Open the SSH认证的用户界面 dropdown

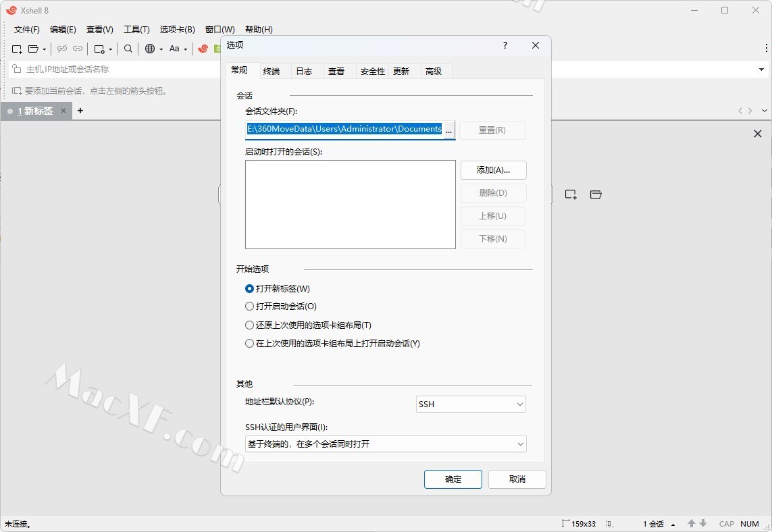[x=386, y=444]
